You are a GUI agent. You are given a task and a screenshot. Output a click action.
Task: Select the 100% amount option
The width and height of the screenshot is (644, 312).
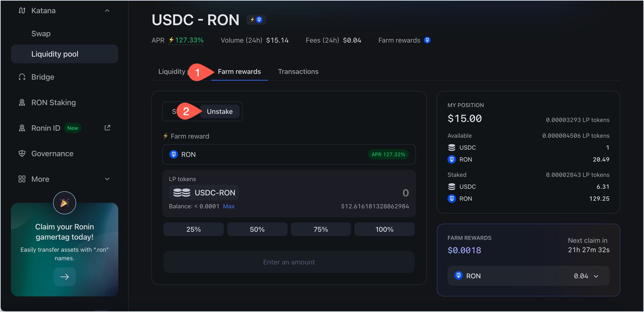384,229
